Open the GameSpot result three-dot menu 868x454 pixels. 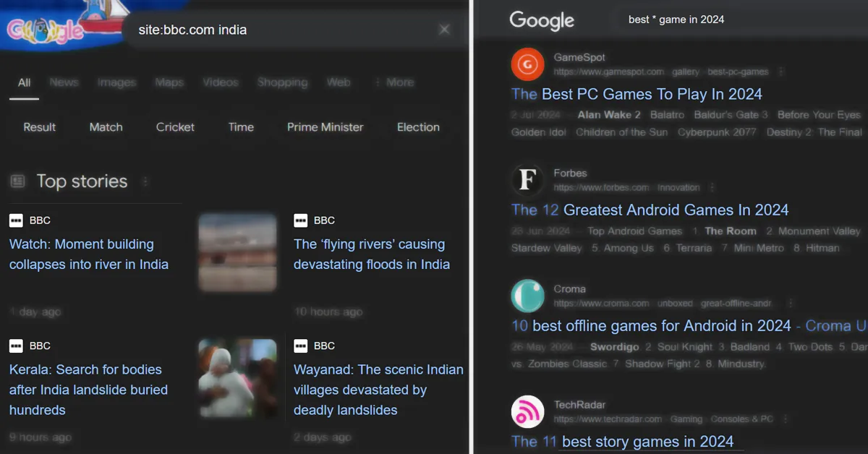pyautogui.click(x=781, y=72)
